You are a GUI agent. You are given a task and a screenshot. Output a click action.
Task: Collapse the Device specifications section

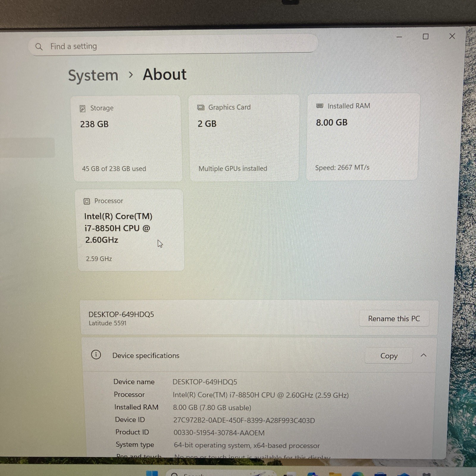424,355
